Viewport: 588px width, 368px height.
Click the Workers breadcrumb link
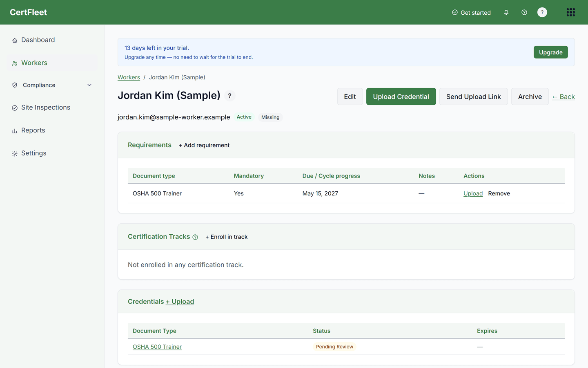(x=129, y=77)
